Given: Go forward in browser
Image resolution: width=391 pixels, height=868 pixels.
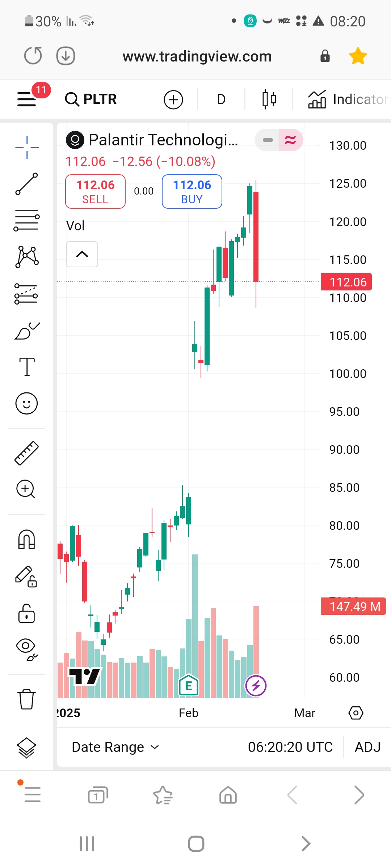Looking at the screenshot, I should click(x=359, y=795).
